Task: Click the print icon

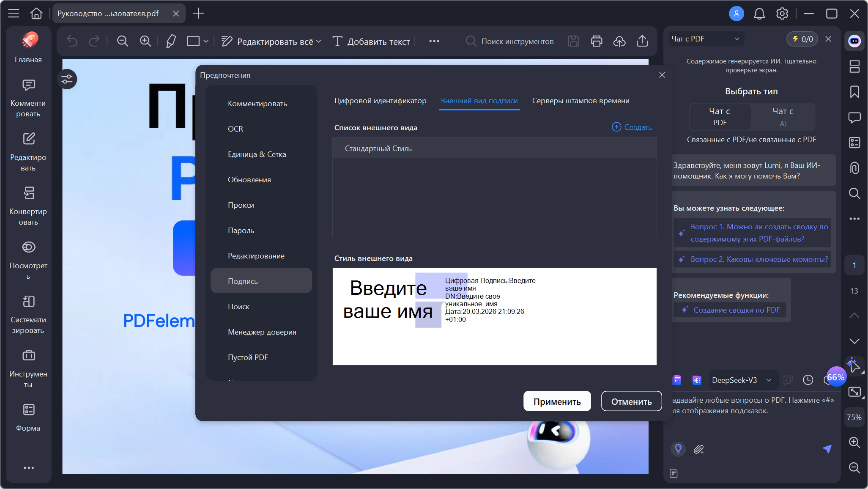Action: 597,41
